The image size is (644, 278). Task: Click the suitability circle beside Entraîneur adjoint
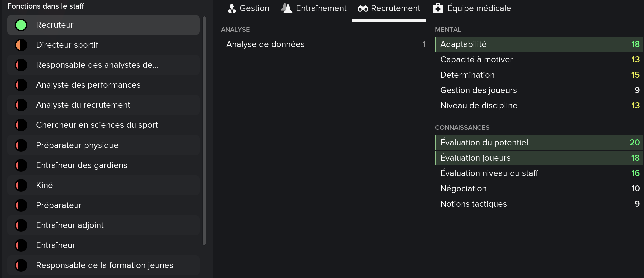21,225
